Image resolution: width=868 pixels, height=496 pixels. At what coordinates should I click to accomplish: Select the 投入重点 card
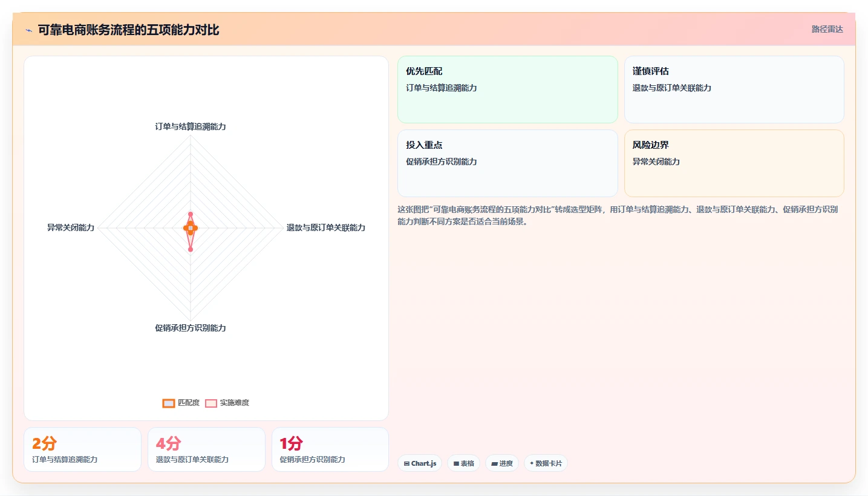tap(507, 163)
